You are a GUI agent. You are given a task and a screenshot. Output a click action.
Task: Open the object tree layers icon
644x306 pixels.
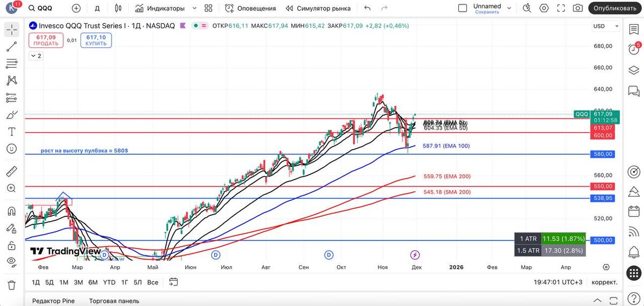point(634,70)
